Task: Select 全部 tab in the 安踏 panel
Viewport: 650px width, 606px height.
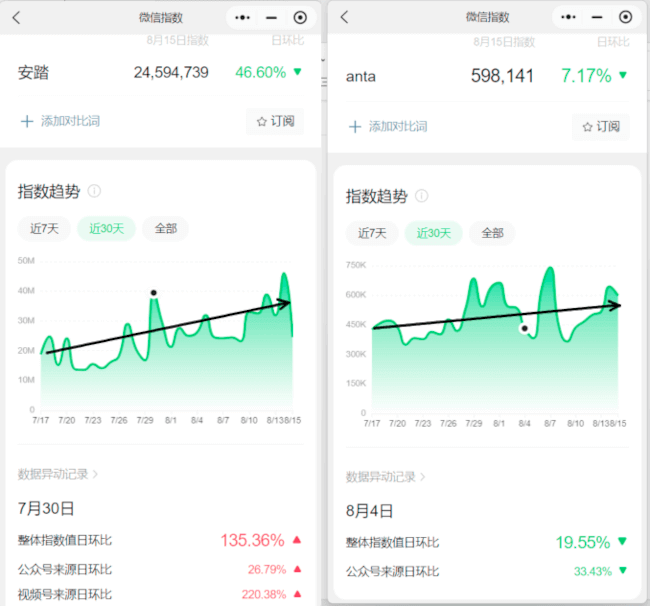Action: [x=165, y=228]
